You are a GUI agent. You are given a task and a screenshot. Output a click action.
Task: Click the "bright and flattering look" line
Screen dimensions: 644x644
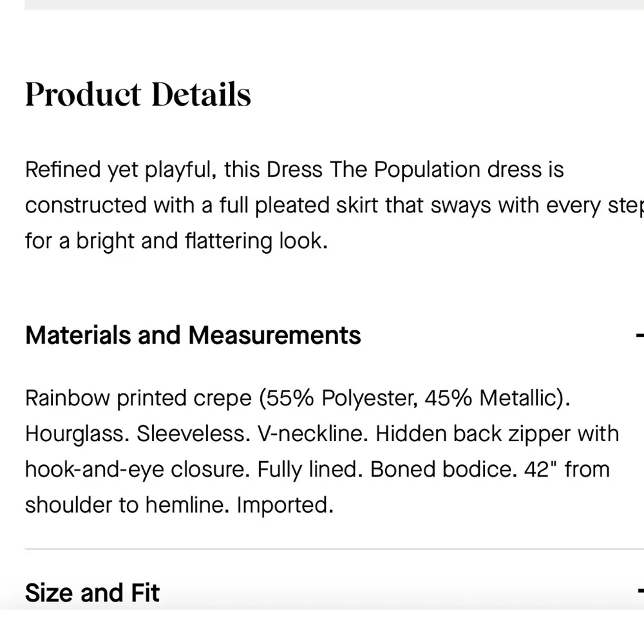[x=202, y=241]
